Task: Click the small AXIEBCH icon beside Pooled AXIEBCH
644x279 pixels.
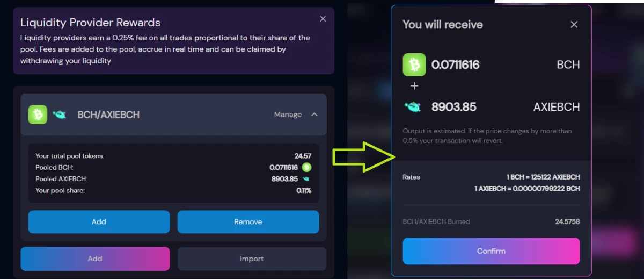Action: pos(306,179)
